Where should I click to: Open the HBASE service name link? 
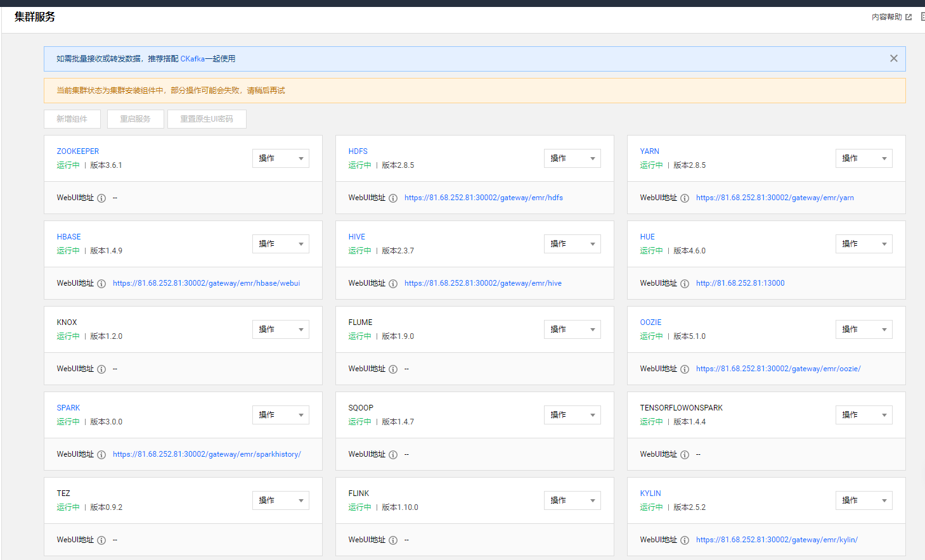click(69, 237)
